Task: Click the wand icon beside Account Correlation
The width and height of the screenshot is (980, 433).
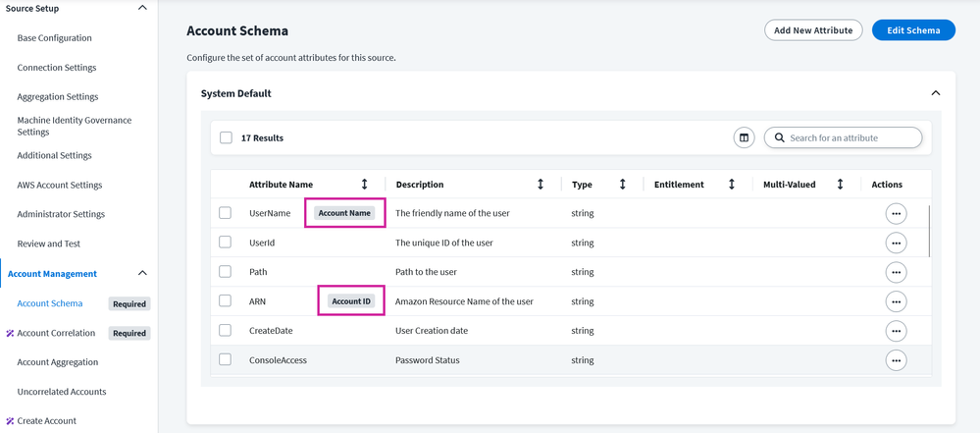Action: (x=10, y=333)
